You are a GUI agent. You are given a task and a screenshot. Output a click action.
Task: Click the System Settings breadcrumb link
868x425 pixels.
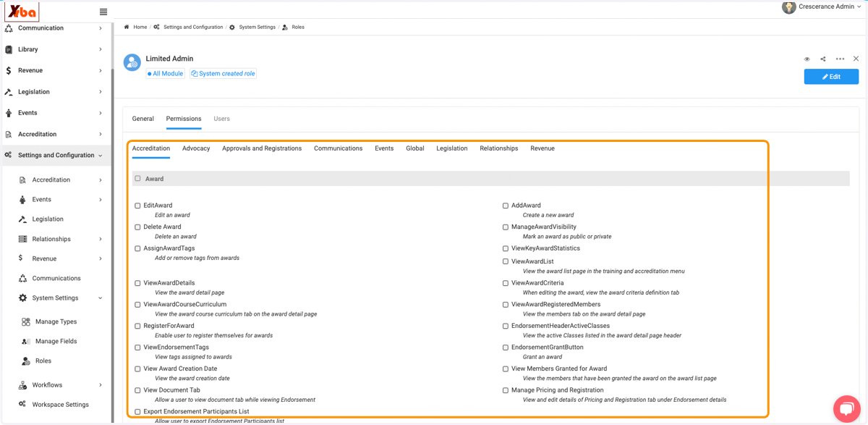pos(258,27)
